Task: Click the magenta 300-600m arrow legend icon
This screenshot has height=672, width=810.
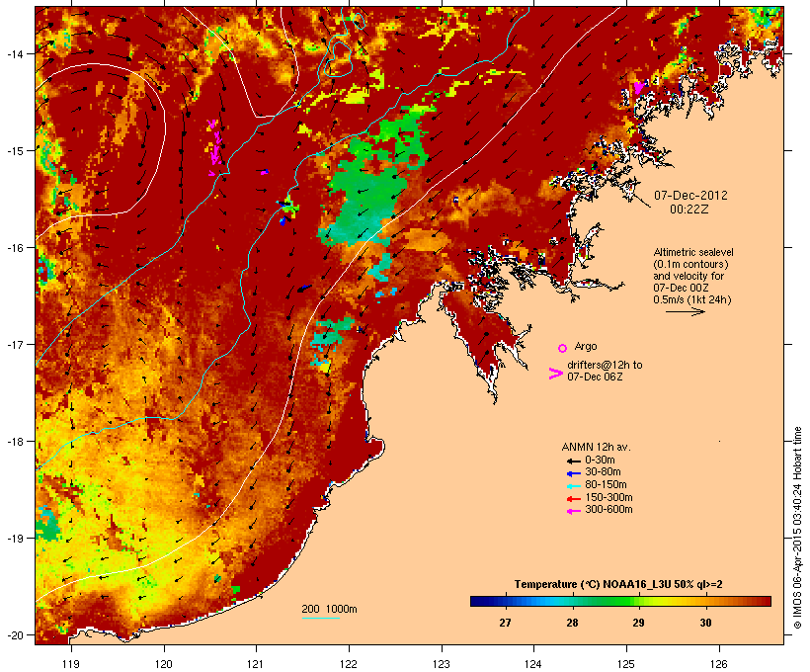Action: point(574,511)
